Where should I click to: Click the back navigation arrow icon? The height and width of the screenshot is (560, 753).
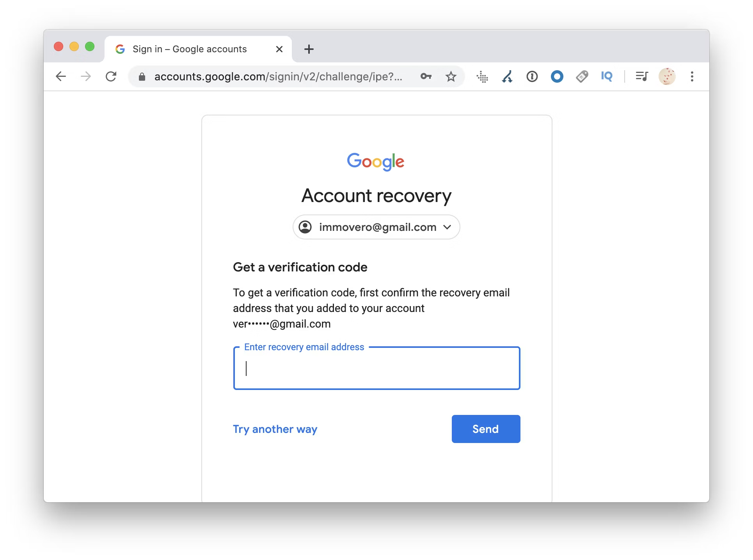60,76
